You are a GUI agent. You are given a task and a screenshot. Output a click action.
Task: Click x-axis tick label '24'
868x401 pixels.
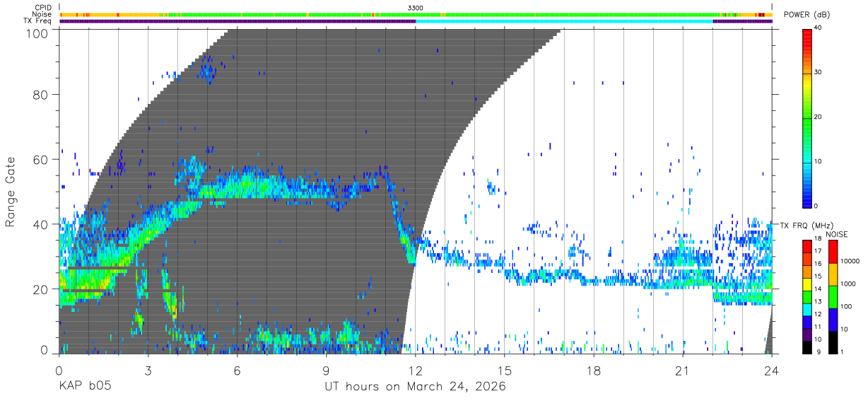(x=771, y=371)
